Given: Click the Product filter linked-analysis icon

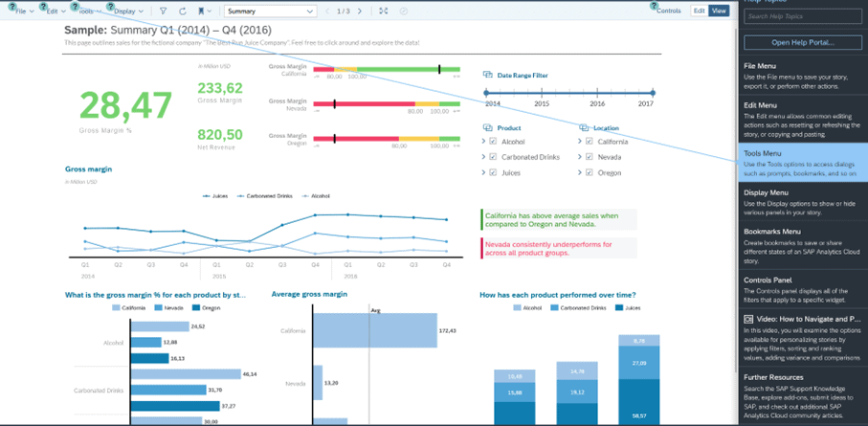Looking at the screenshot, I should [487, 127].
